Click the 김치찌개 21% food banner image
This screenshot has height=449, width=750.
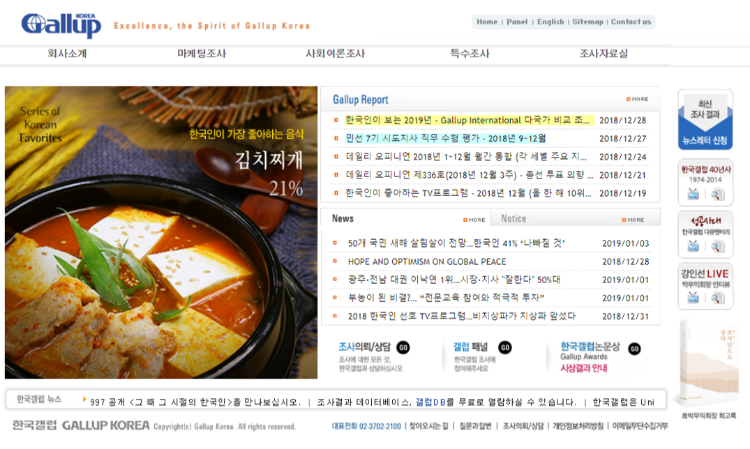click(x=161, y=232)
